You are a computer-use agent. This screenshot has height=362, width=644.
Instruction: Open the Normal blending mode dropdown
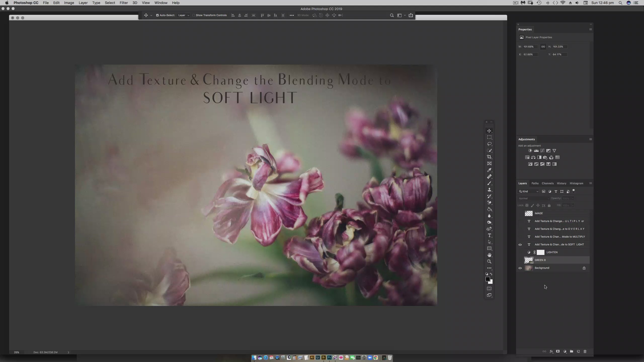[534, 198]
